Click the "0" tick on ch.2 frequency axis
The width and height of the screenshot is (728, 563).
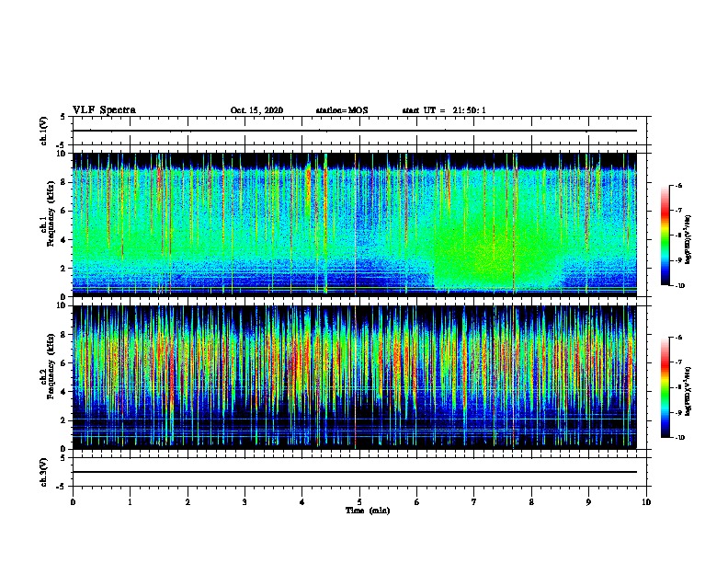point(64,449)
